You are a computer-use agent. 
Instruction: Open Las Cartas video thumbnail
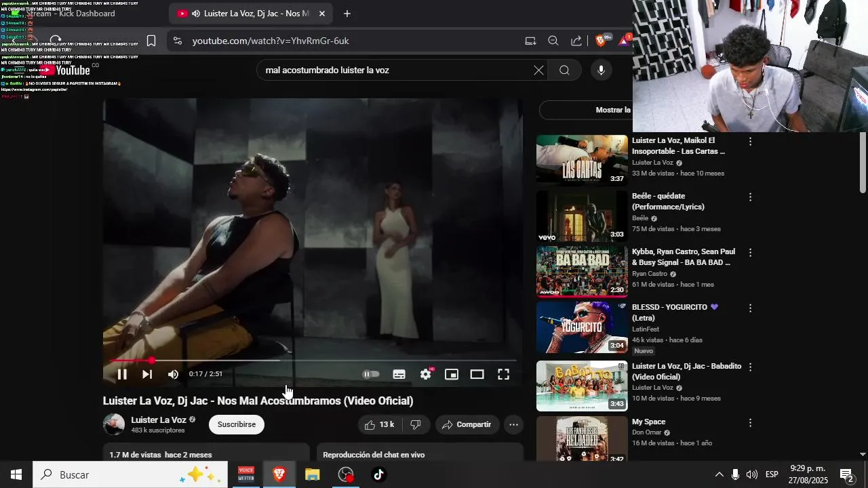[582, 160]
